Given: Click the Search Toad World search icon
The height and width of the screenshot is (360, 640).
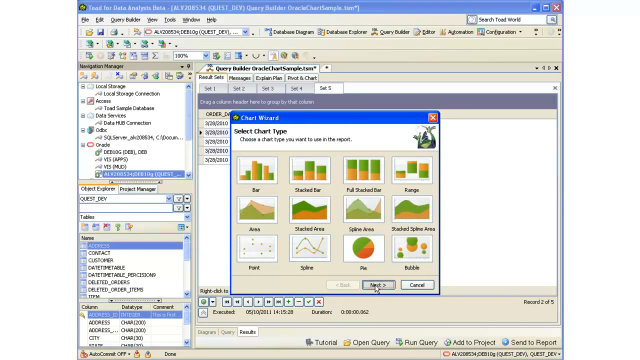Looking at the screenshot, I should [x=552, y=20].
